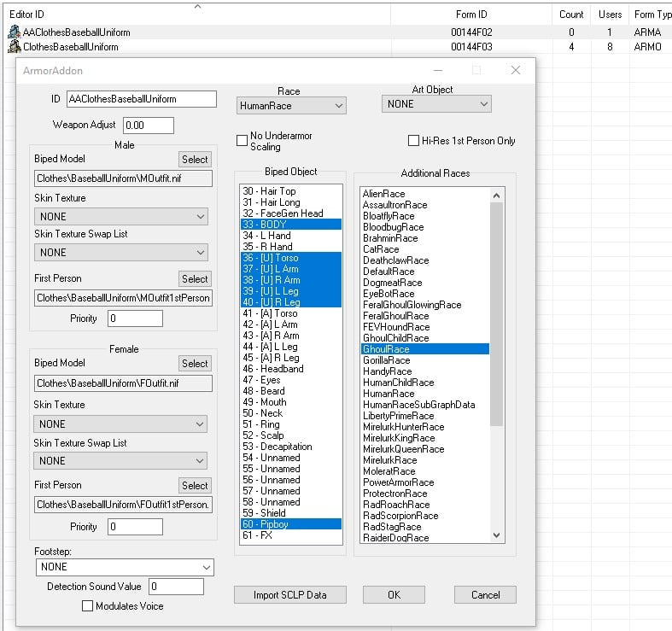The width and height of the screenshot is (672, 631).
Task: Select RaiderDogRace in Additional Races
Action: coord(425,538)
